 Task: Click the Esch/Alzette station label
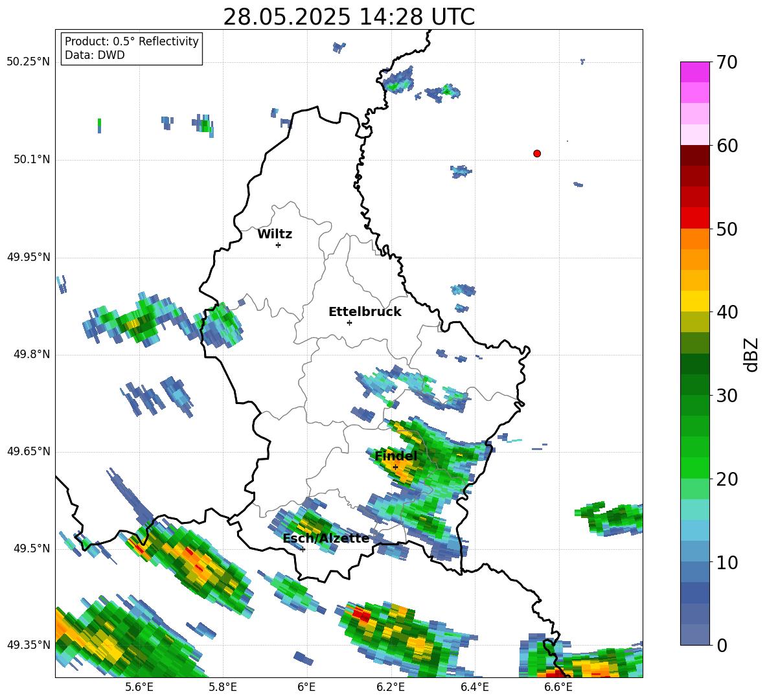[x=326, y=538]
